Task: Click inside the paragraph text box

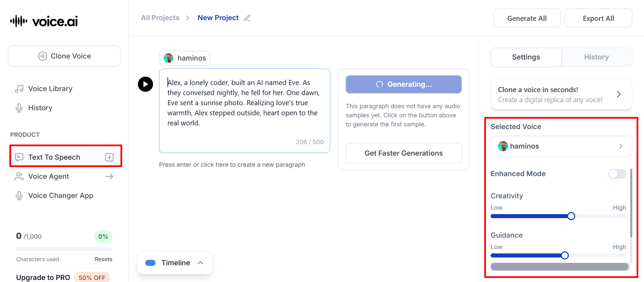Action: [244, 108]
